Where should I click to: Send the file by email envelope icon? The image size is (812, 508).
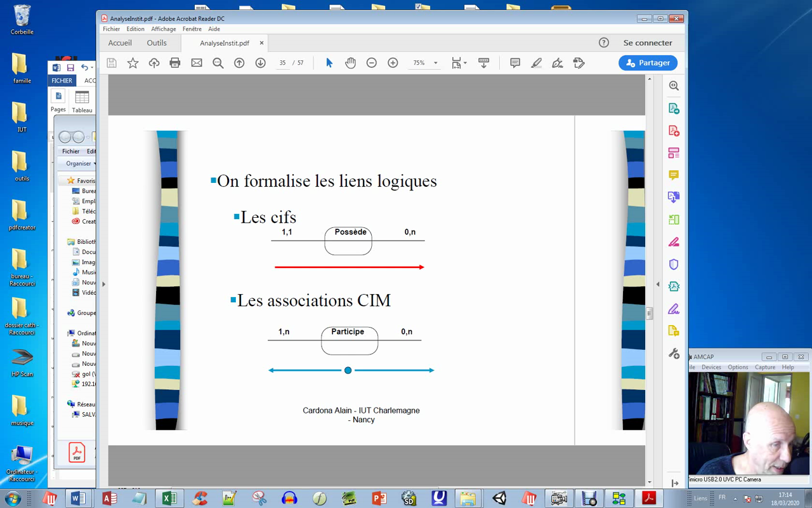coord(197,63)
